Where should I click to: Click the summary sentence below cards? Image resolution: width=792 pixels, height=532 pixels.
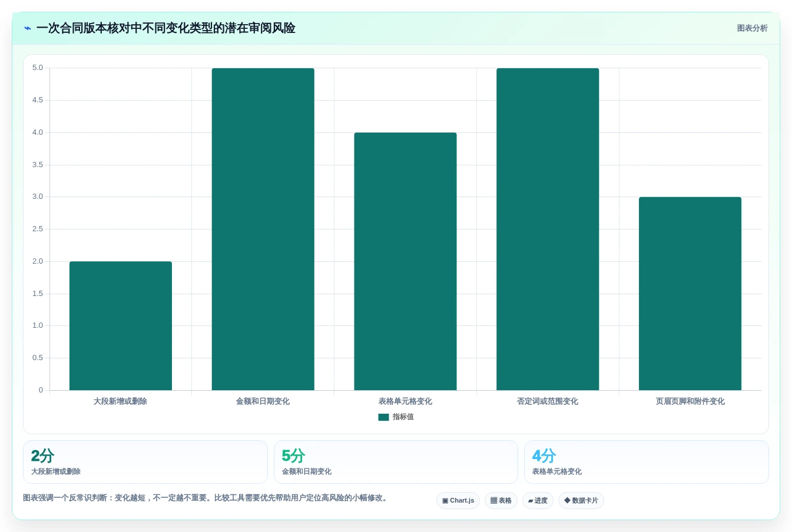point(206,498)
